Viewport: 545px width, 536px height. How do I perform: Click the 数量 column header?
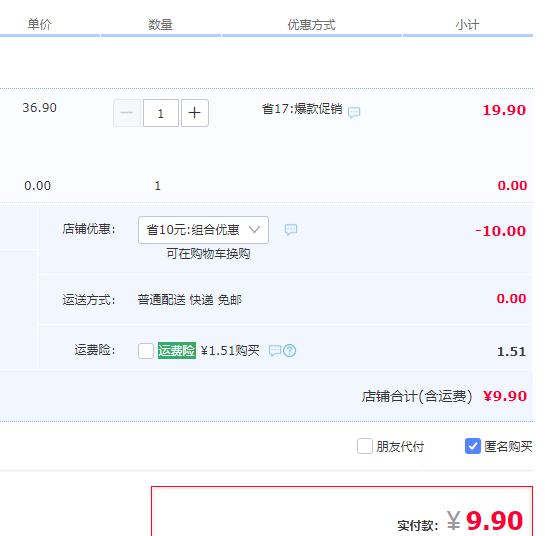click(161, 25)
